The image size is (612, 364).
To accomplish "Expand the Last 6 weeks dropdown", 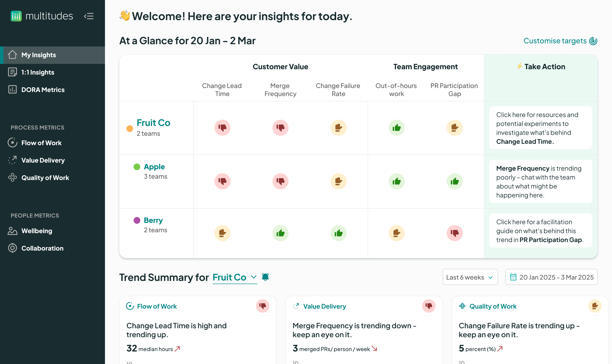I will tap(470, 277).
